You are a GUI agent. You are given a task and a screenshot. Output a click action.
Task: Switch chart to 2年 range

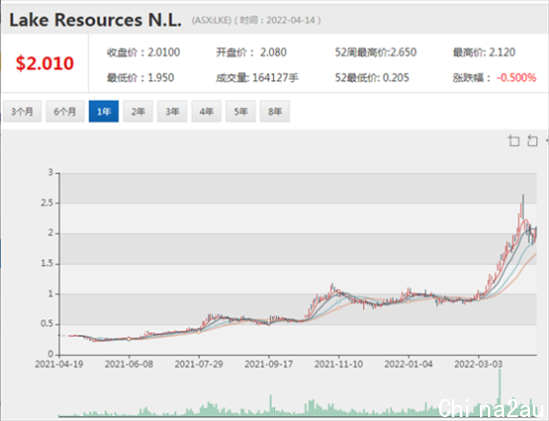coord(138,111)
